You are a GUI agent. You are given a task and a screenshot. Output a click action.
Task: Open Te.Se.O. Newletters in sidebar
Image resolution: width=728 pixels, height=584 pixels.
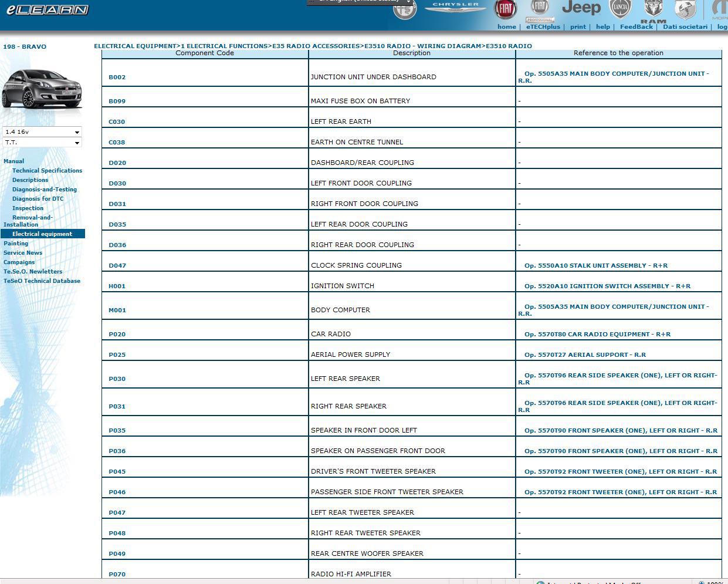coord(33,272)
